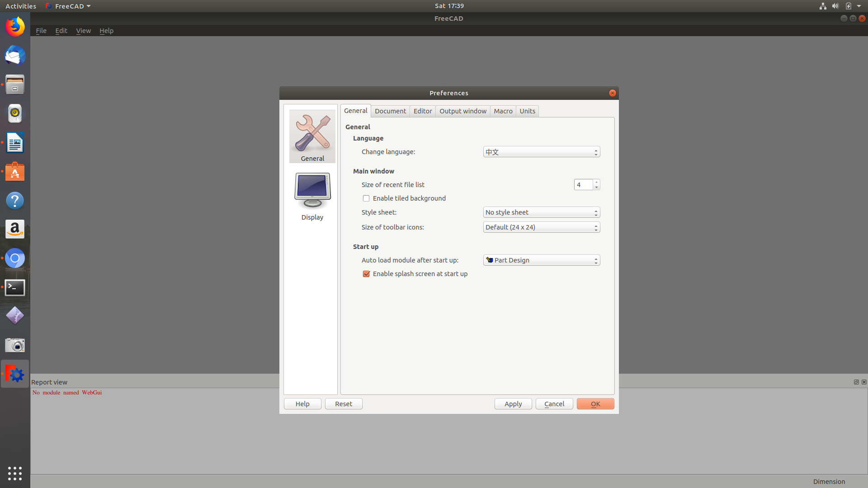Select the General preferences category icon
This screenshot has width=868, height=488.
(312, 136)
